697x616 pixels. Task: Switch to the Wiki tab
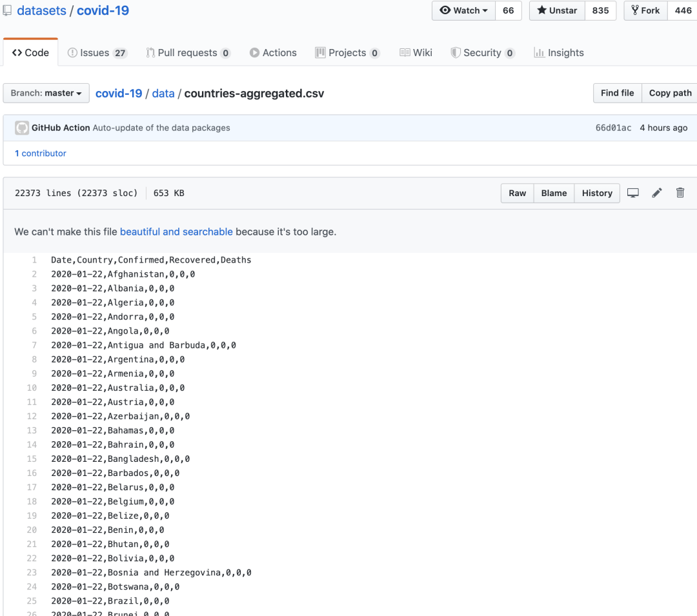coord(416,53)
